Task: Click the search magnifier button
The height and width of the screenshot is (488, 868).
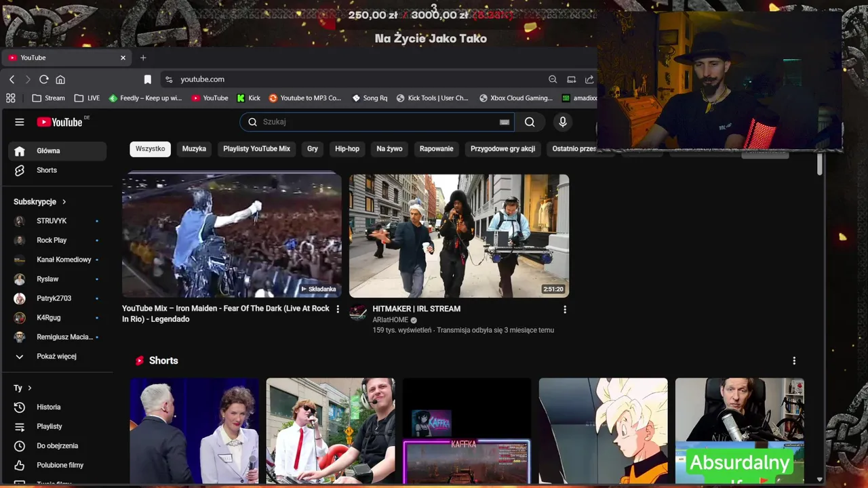Action: point(530,122)
